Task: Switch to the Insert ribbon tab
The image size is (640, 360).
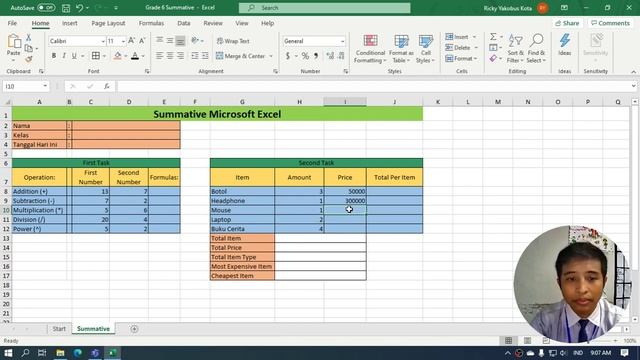Action: (x=69, y=23)
